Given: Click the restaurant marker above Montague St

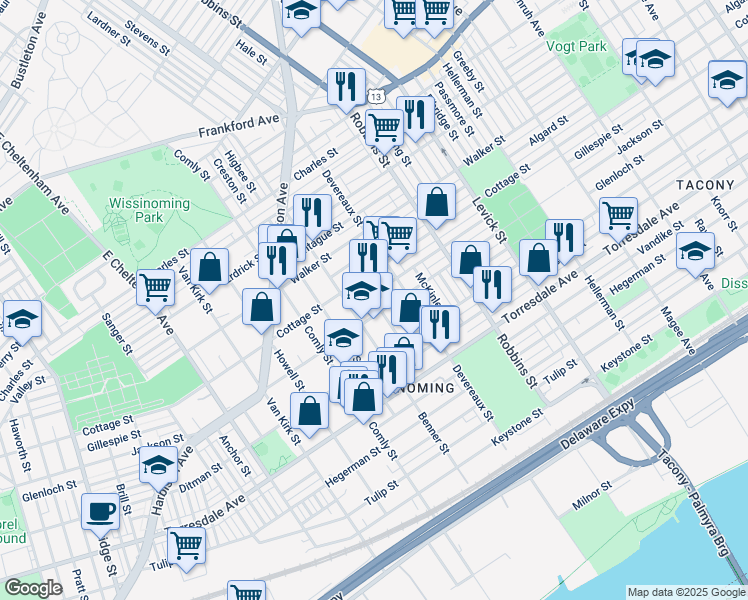Looking at the screenshot, I should pos(312,214).
